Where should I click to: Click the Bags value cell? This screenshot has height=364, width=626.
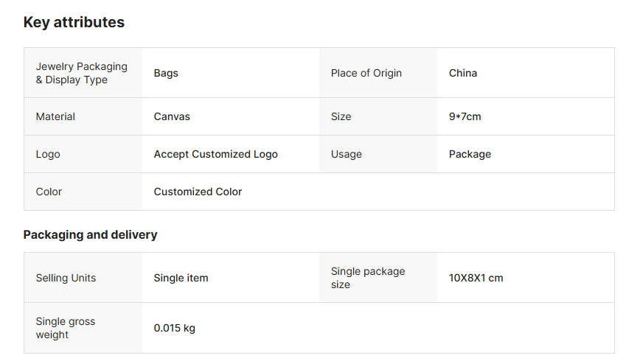click(x=166, y=73)
